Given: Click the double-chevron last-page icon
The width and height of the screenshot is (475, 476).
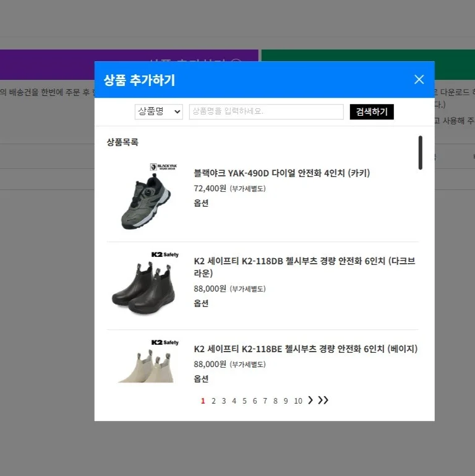Looking at the screenshot, I should coord(323,400).
